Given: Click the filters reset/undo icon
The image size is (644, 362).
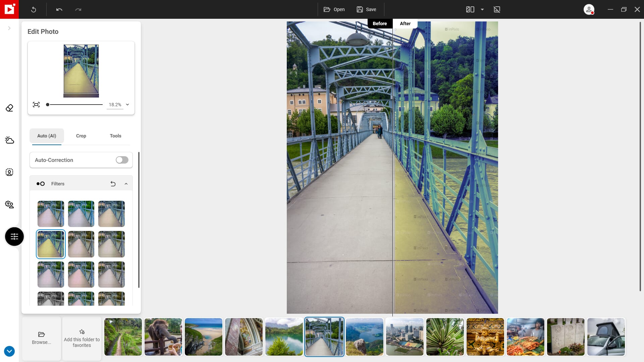Looking at the screenshot, I should pyautogui.click(x=113, y=183).
